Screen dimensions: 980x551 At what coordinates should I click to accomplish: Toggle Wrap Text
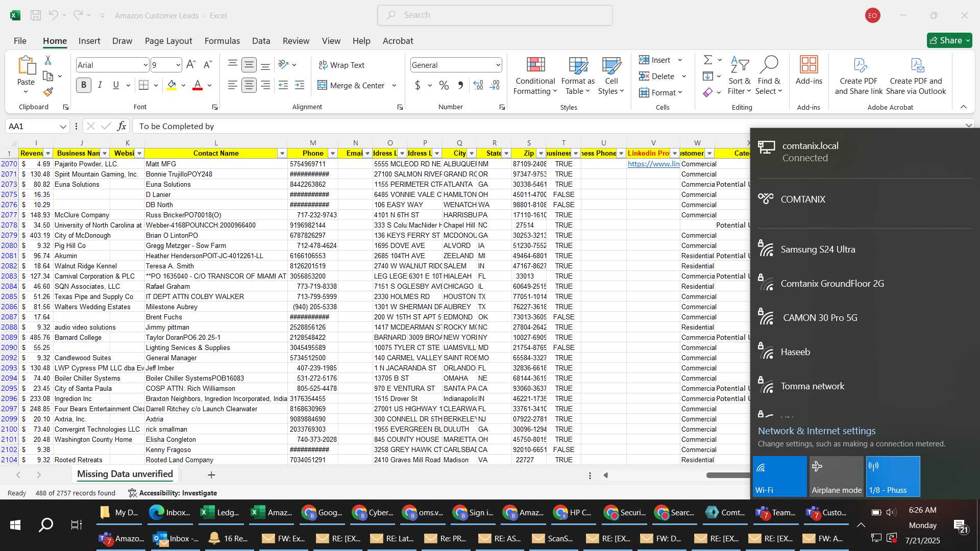[x=341, y=65]
